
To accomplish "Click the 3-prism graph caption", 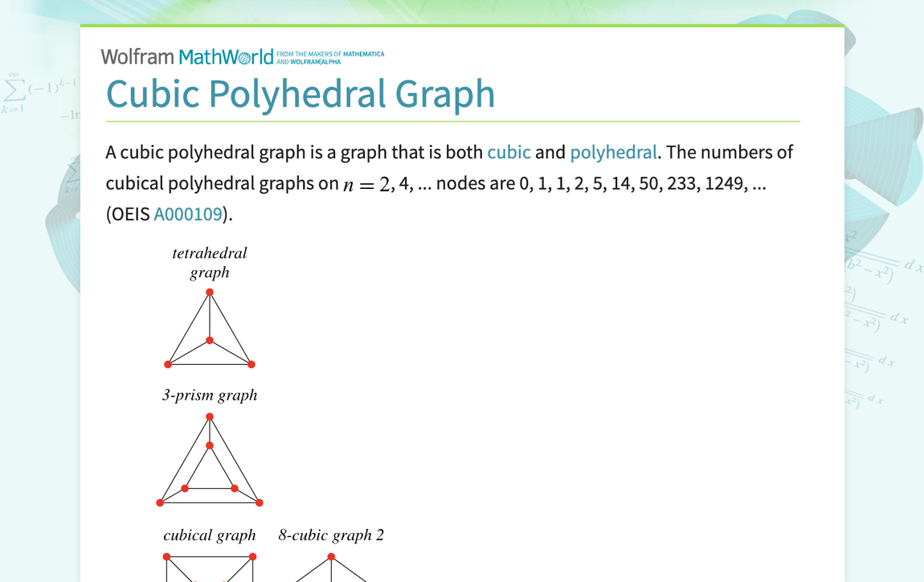I will pyautogui.click(x=209, y=395).
